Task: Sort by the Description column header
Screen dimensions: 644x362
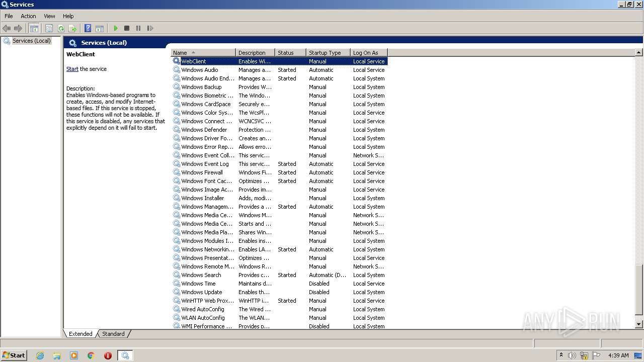Action: coord(255,52)
